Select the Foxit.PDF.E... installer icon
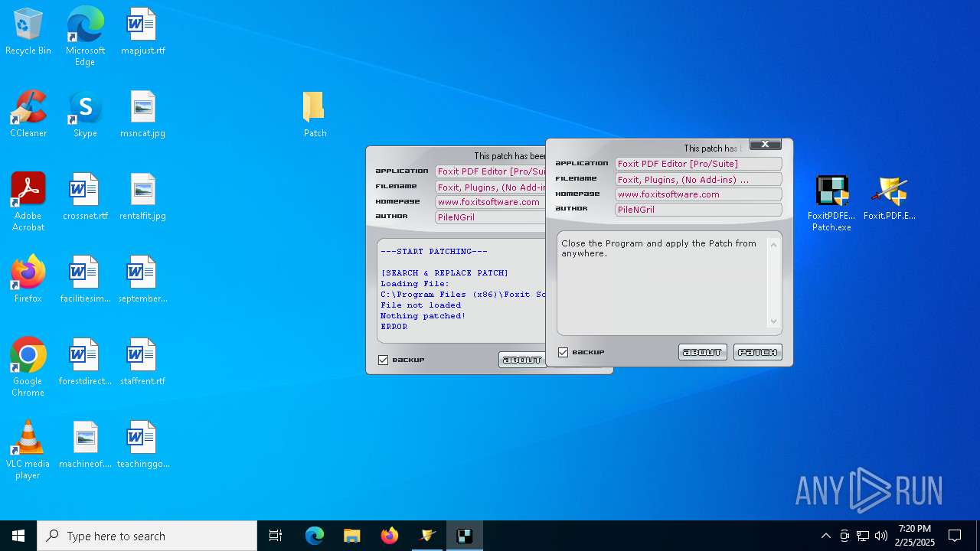Viewport: 980px width, 551px height. (889, 198)
